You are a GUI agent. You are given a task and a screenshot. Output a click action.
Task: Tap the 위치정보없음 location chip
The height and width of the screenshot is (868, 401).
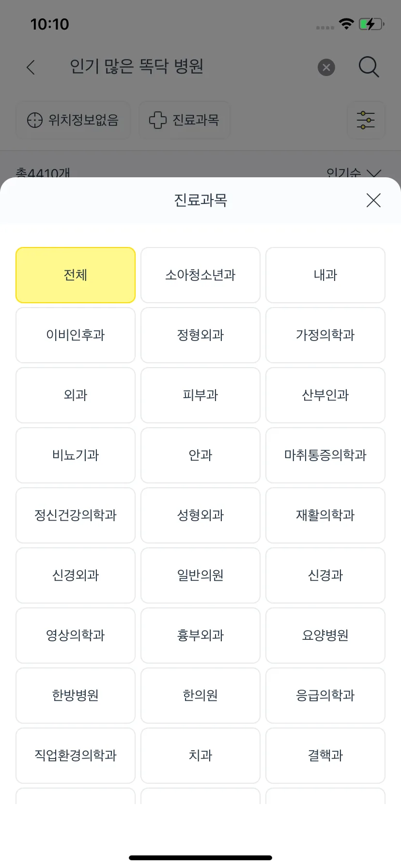pos(73,120)
